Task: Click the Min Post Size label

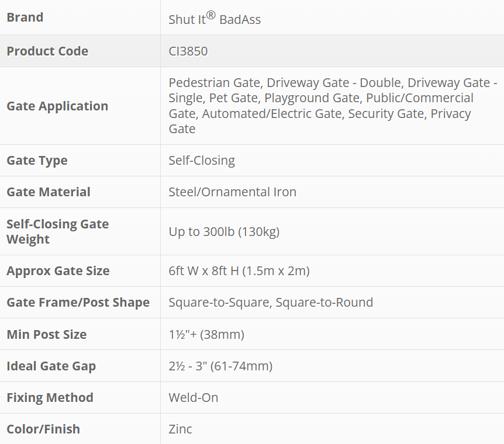Action: coord(46,335)
